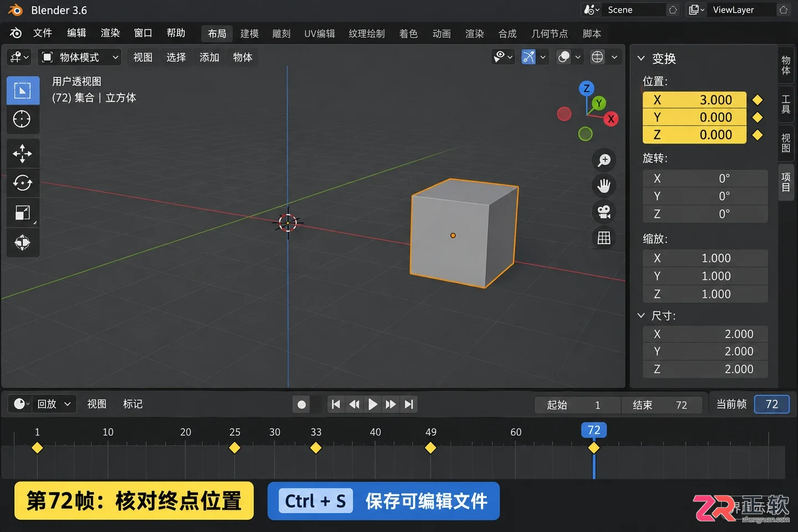Play the animation forward
The image size is (798, 532).
pos(373,405)
